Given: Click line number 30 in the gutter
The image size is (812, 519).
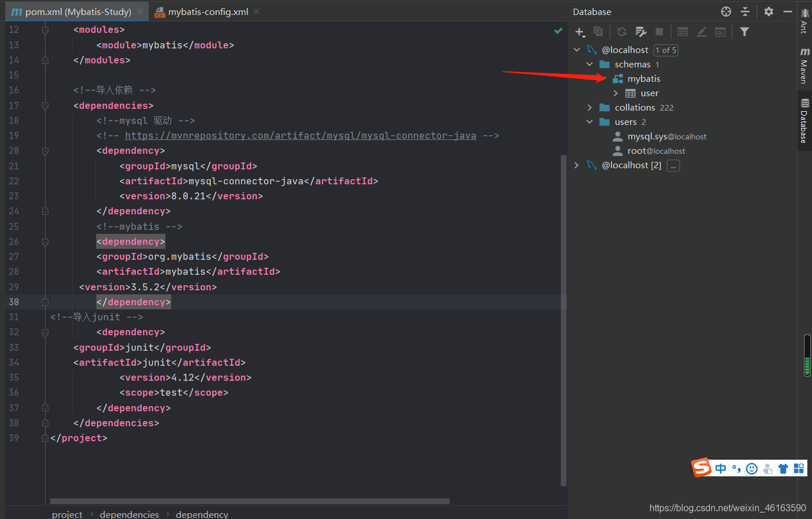Looking at the screenshot, I should [x=14, y=302].
